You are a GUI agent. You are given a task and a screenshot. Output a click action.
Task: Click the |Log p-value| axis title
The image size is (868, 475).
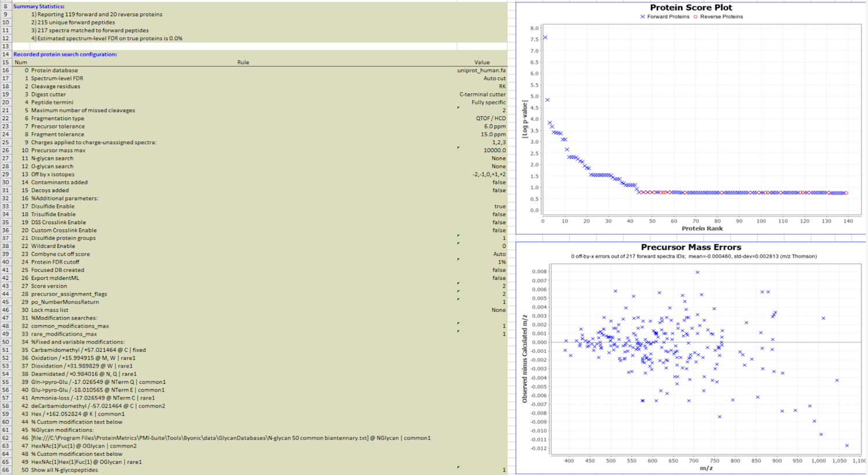(525, 118)
